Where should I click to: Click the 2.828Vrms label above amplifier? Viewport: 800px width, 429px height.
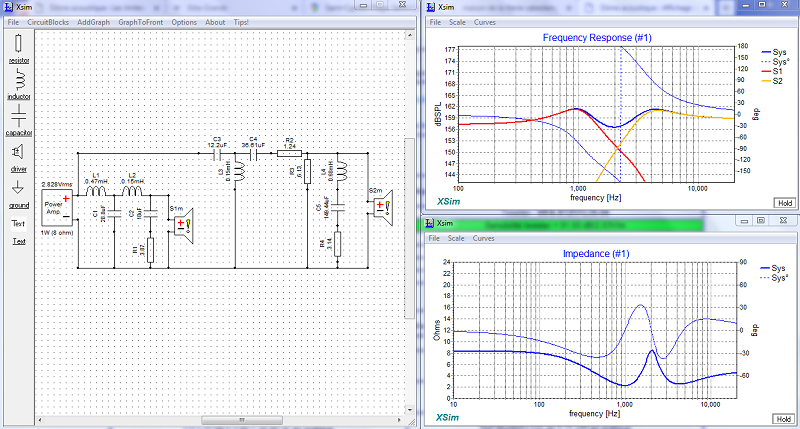click(57, 184)
